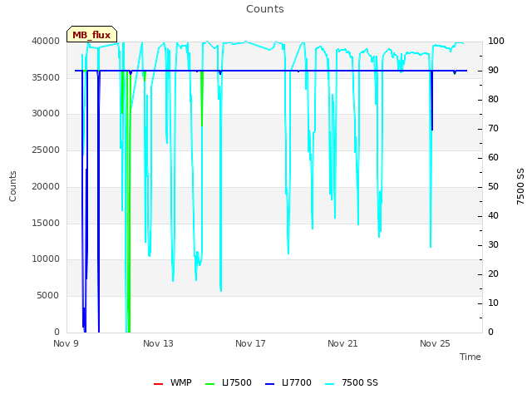Click the right 7500 SS axis title
This screenshot has height=399, width=532.
520,186
